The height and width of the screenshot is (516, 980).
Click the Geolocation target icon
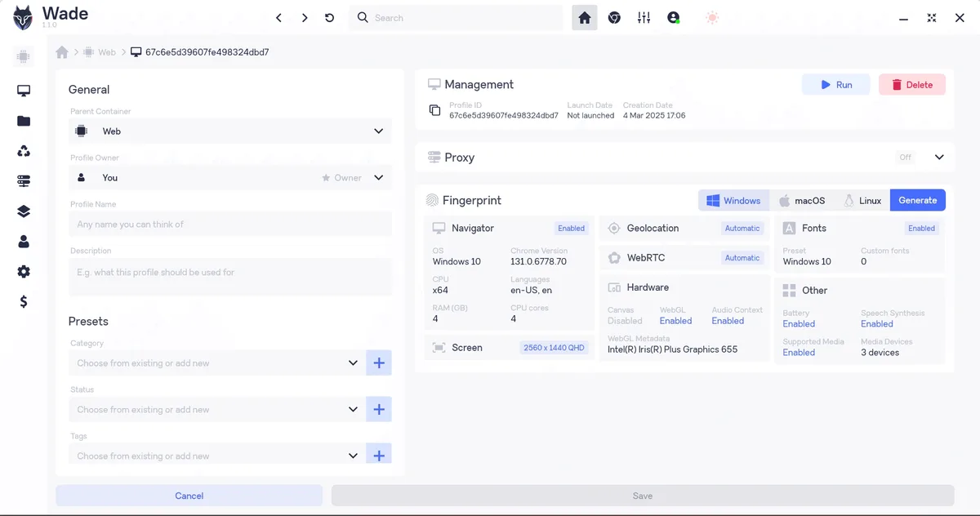click(x=614, y=229)
